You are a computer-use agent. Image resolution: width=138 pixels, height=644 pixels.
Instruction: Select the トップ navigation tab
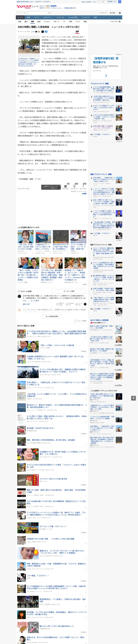[20, 17]
